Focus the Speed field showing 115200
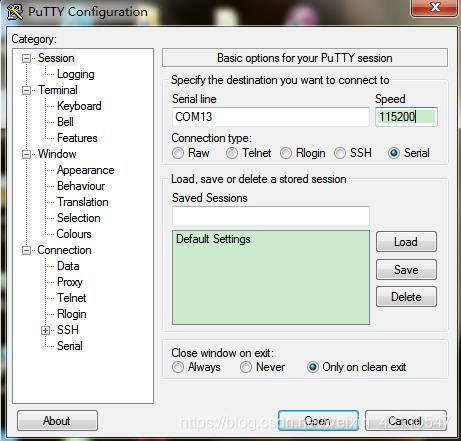Viewport: 461px width, 441px height. coord(406,117)
